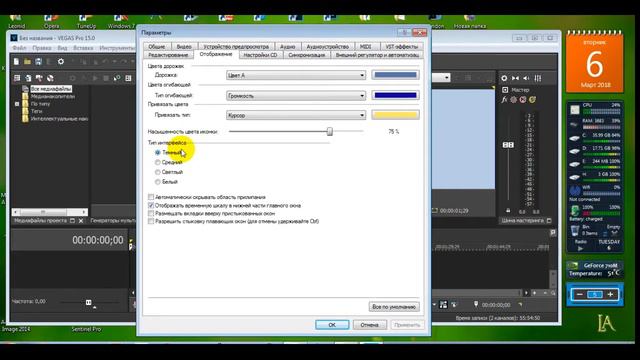Create new project icon in VEGAS toolbar
Image resolution: width=640 pixels, height=360 pixels.
pos(16,62)
